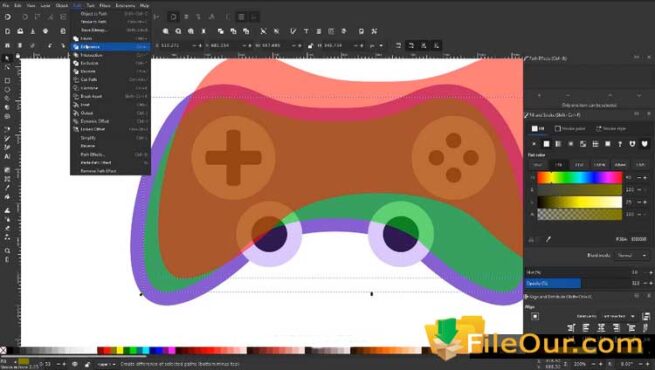Choose Difference in the Path menu
Image resolution: width=655 pixels, height=370 pixels.
point(110,47)
